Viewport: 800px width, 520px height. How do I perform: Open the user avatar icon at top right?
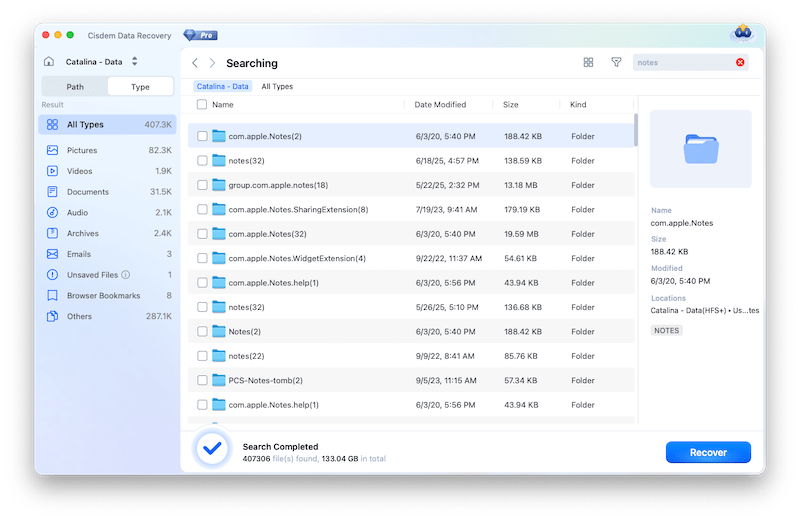click(x=743, y=34)
